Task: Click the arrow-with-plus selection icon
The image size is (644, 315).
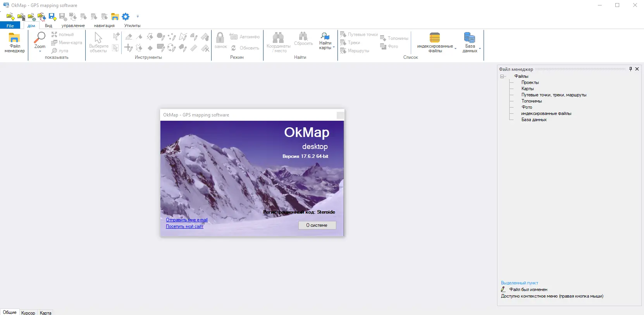Action: pyautogui.click(x=116, y=36)
